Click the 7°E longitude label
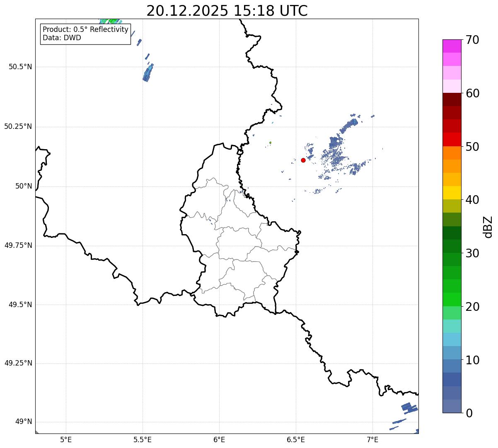Viewport: 498px width, 448px height. click(x=372, y=440)
